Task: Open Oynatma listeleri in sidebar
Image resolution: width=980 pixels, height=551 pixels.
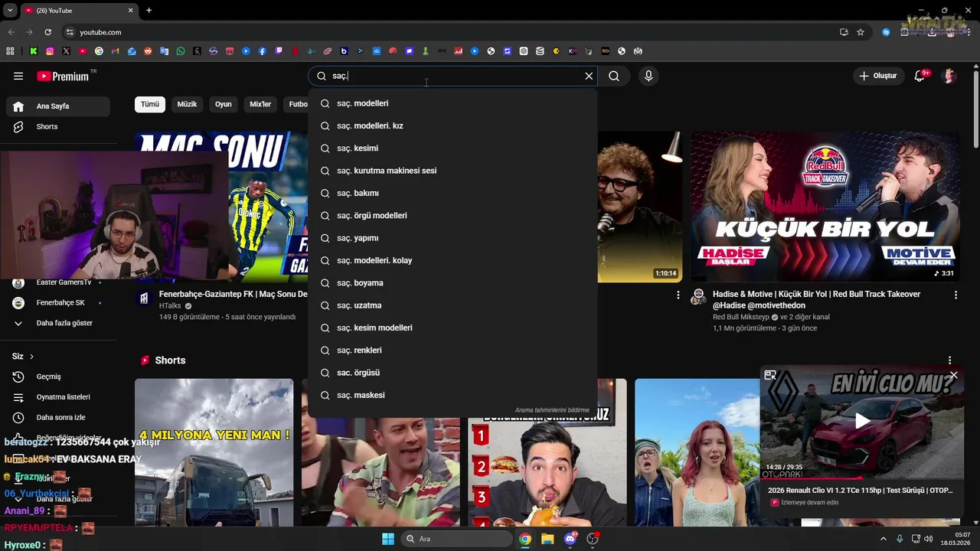Action: tap(58, 397)
